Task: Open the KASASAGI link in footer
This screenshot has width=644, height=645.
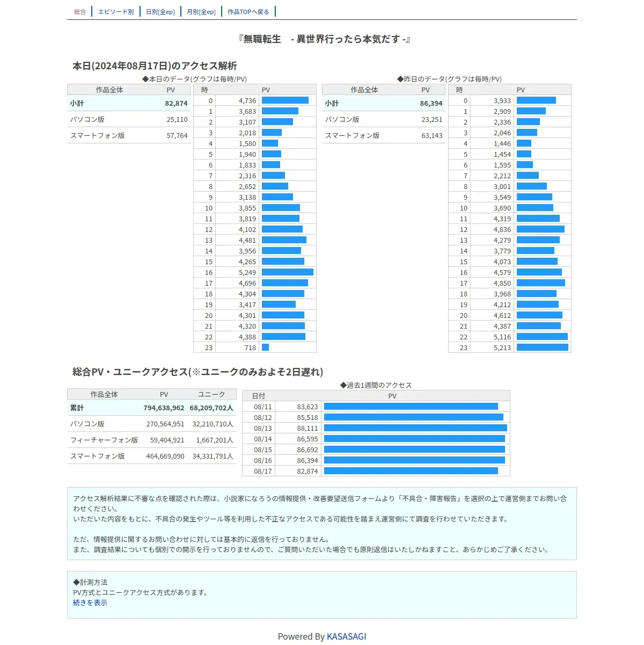Action: pyautogui.click(x=347, y=636)
